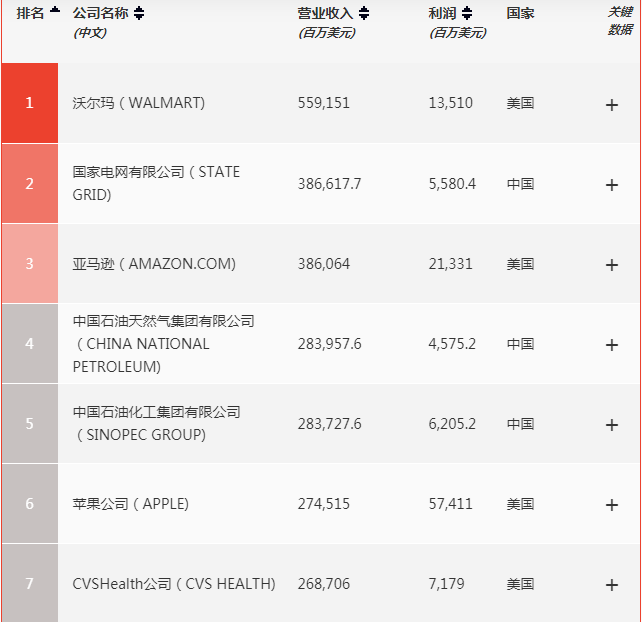Click plus icon in CVS Health row

[612, 585]
